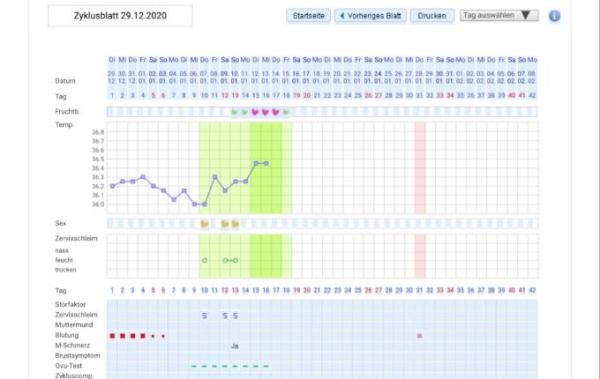Click day 31 in lower Tag row
This screenshot has width=600, height=379.
[x=419, y=290]
